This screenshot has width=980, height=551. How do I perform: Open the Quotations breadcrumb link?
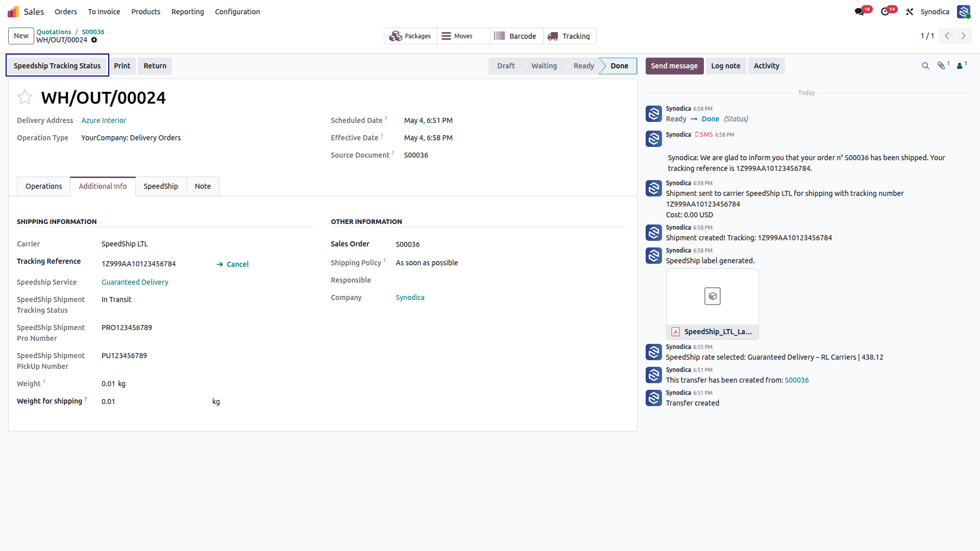pos(54,32)
